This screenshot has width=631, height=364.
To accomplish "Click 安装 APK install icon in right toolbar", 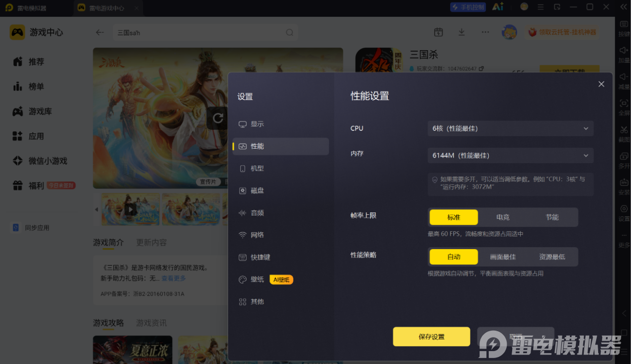I will 624,186.
